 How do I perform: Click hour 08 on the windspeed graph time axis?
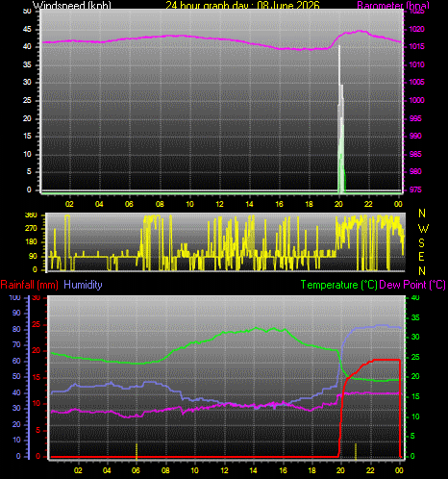(x=160, y=204)
